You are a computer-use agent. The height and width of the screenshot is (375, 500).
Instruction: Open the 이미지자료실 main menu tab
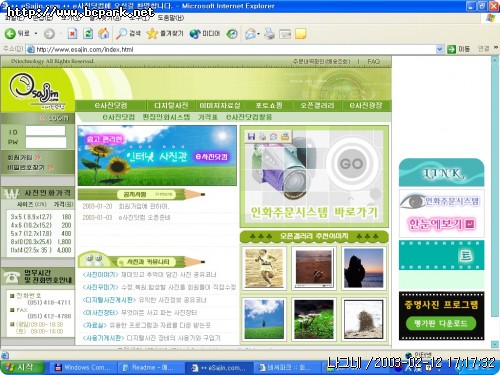point(220,106)
